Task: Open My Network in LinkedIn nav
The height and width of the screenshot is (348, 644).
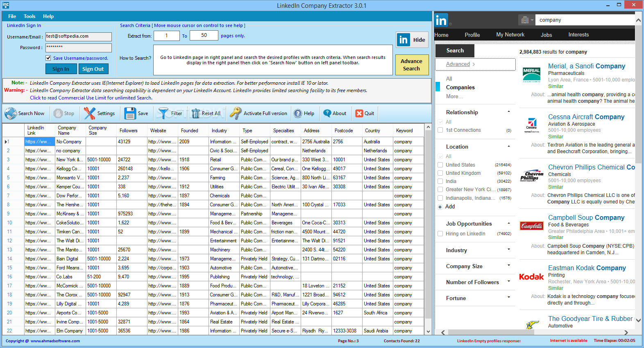Action: [510, 35]
